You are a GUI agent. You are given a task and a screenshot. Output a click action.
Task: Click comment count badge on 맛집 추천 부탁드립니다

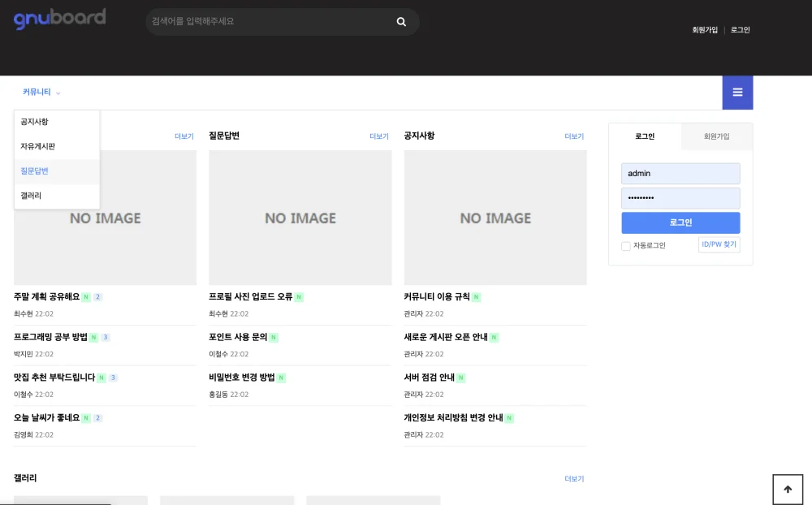click(x=113, y=378)
